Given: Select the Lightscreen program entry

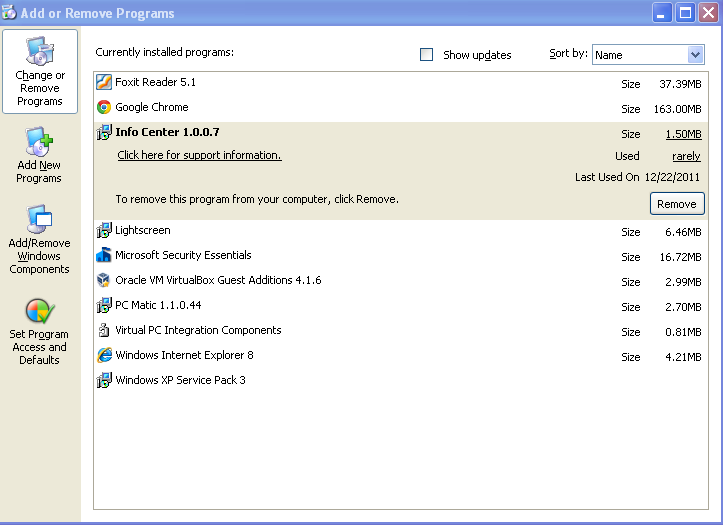Looking at the screenshot, I should [x=142, y=231].
